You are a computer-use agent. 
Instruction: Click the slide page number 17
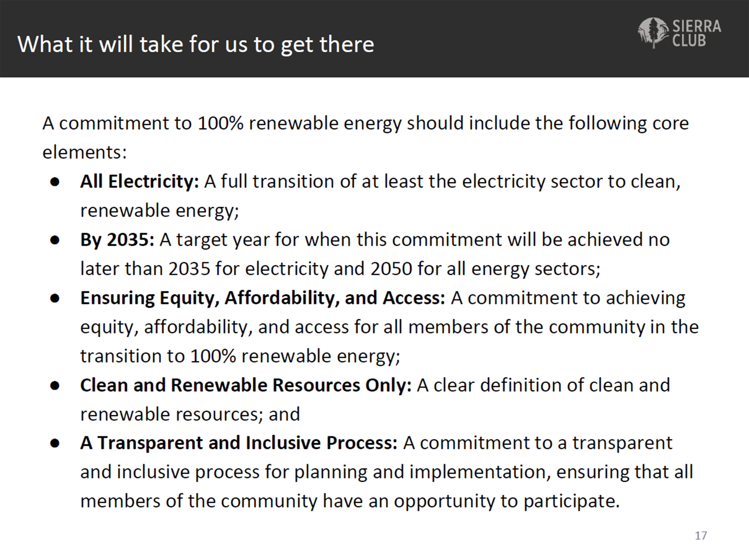(x=701, y=536)
